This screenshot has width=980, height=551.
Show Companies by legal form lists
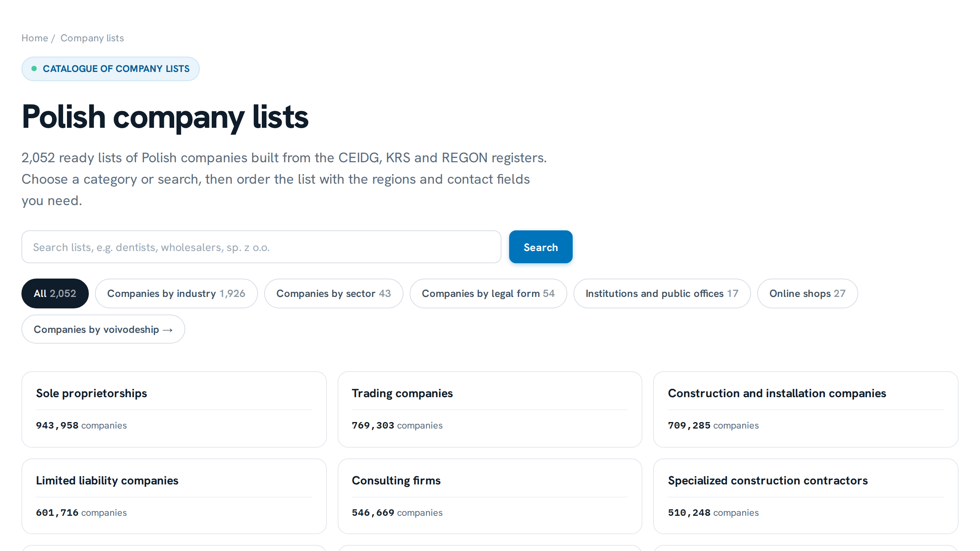[488, 293]
